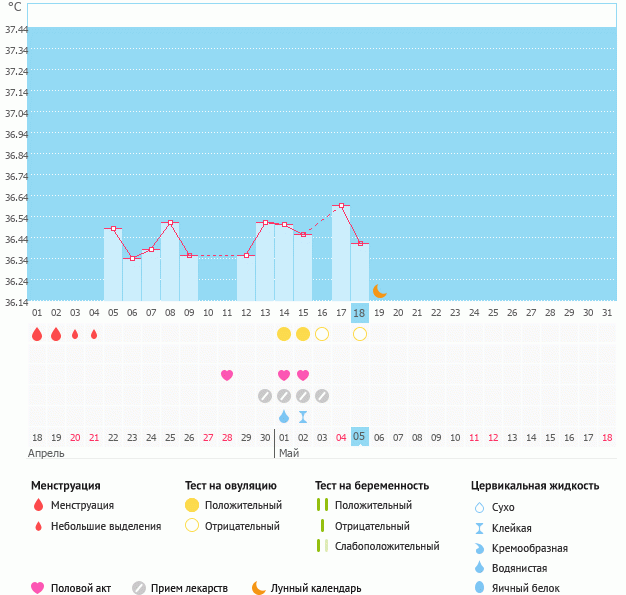Click the negative ovulation test on day 18

(360, 334)
